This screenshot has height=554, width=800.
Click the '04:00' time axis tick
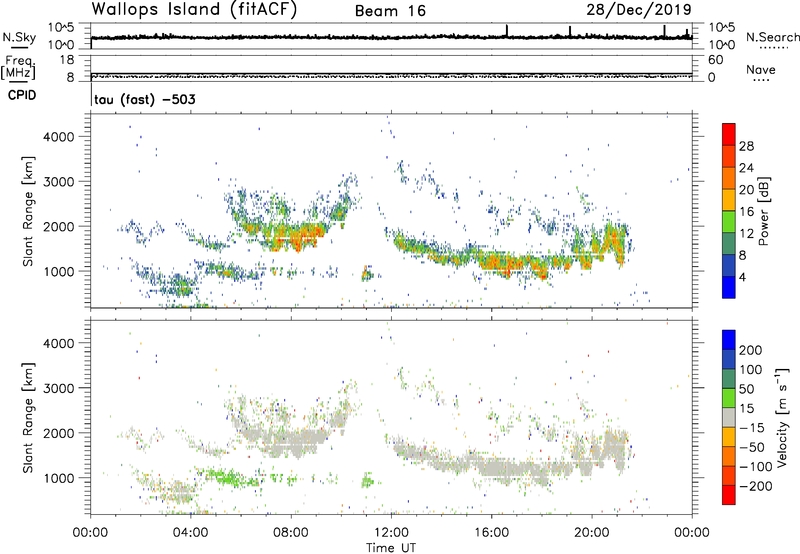[x=190, y=533]
